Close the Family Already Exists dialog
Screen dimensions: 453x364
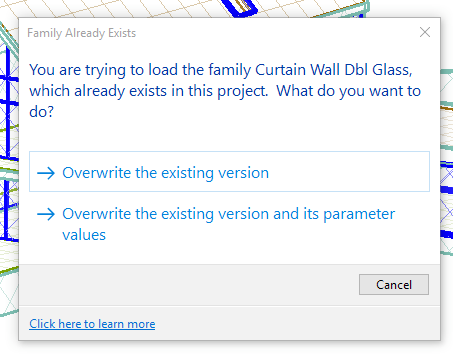tap(425, 32)
